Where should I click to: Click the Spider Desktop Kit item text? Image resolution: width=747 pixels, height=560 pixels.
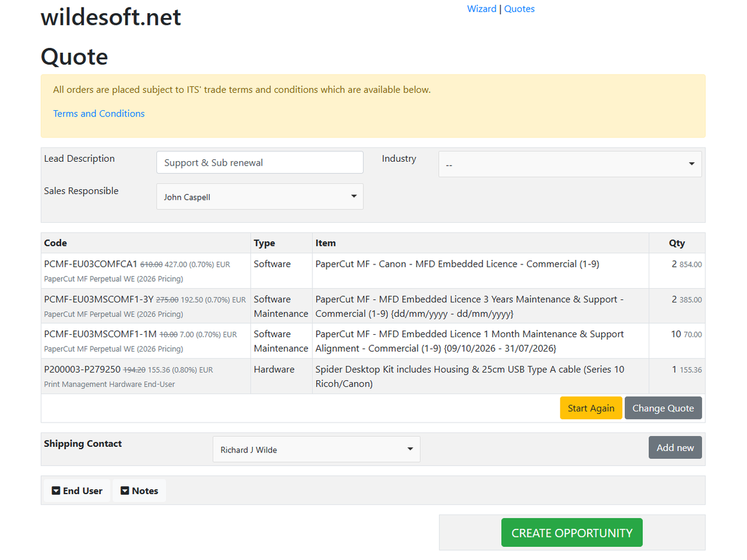click(x=470, y=376)
